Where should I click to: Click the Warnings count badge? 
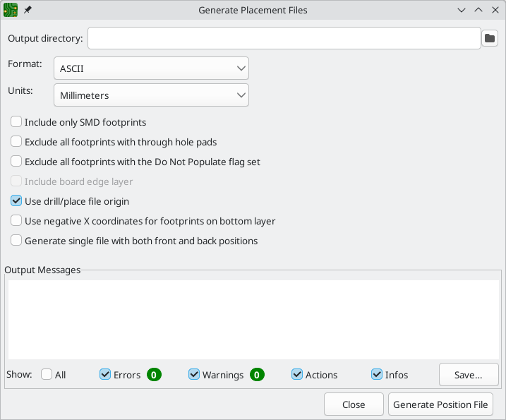(257, 375)
